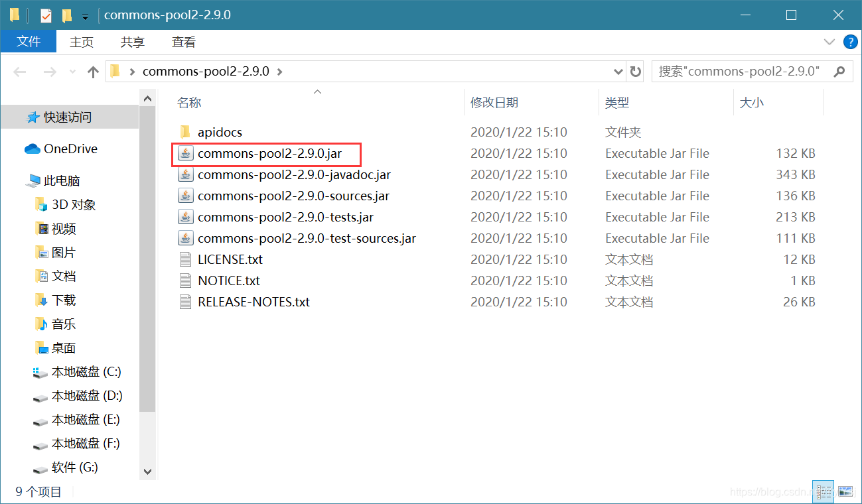This screenshot has width=862, height=504.
Task: Click the search magnifier icon
Action: (839, 71)
